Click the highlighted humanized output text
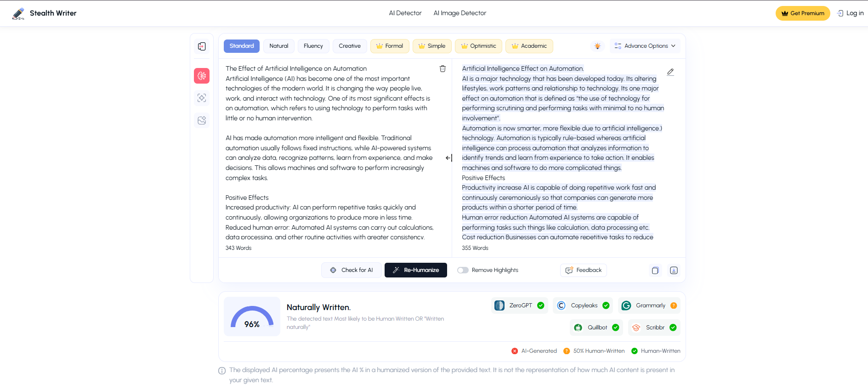Viewport: 868px width, 390px height. [563, 153]
